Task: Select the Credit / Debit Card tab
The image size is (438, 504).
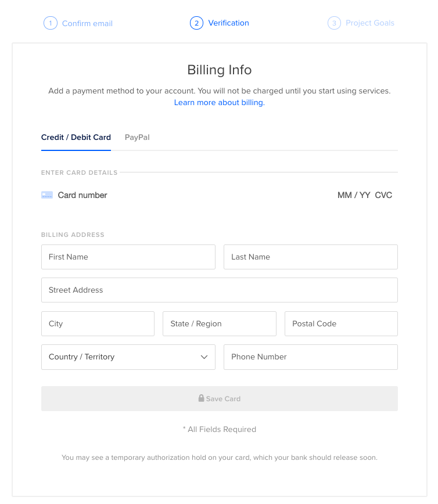Action: click(x=76, y=138)
